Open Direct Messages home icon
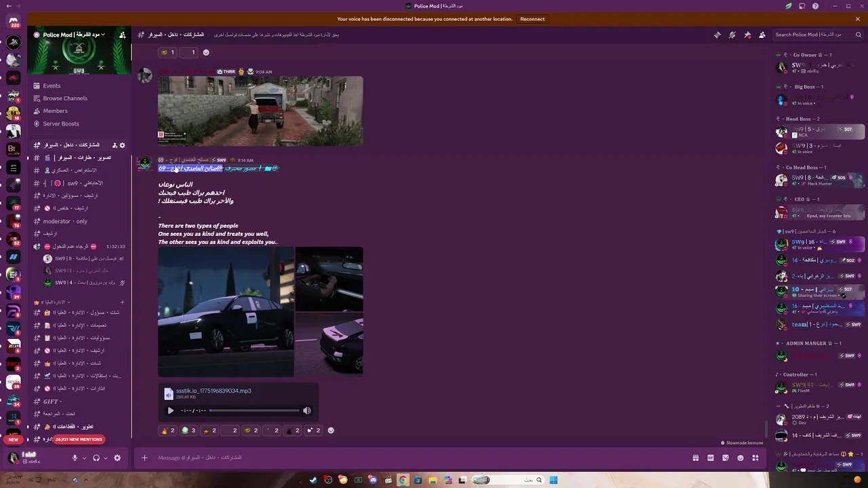 (14, 22)
